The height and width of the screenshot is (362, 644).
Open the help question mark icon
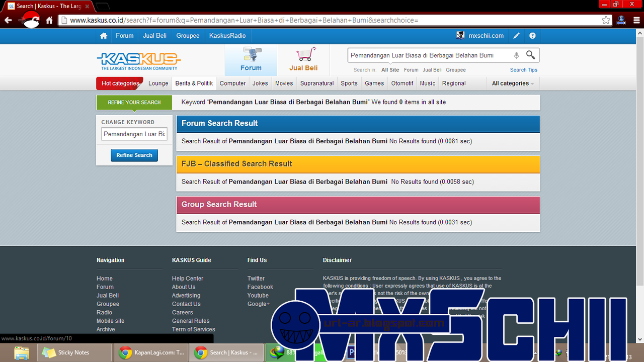532,36
